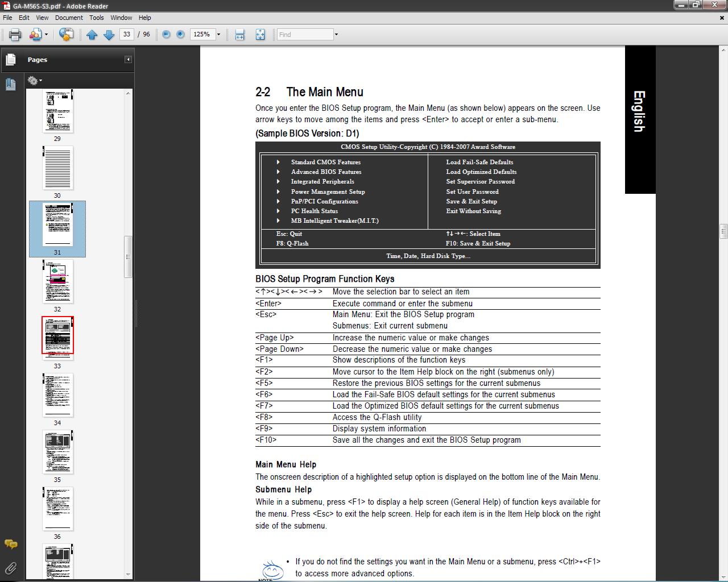Screen dimensions: 728x582
Task: Click the '2-2 The Main Menu' heading
Action: point(309,92)
